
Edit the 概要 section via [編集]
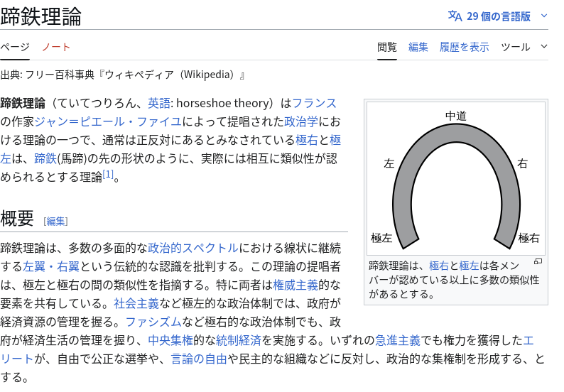click(55, 221)
